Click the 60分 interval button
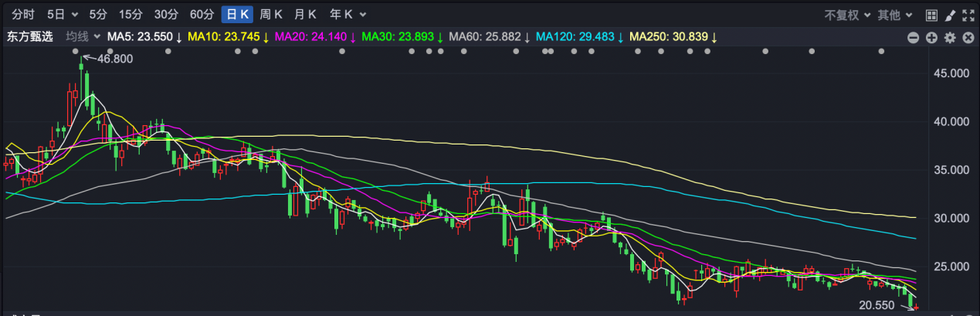Viewport: 980px width, 316px height. click(202, 14)
